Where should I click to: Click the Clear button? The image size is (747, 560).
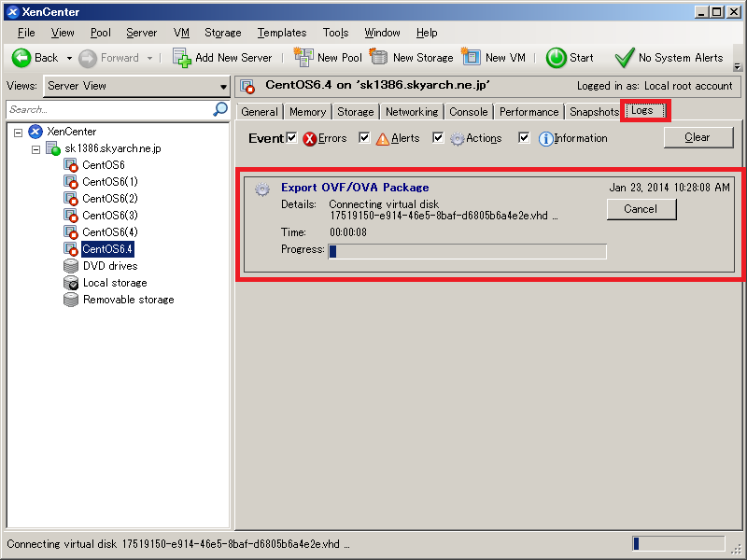(x=698, y=137)
